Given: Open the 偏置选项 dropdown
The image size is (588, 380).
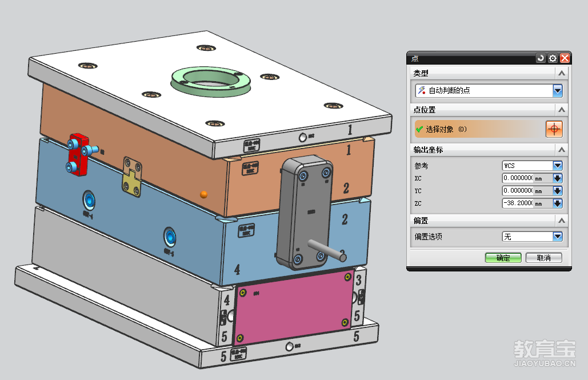Looking at the screenshot, I should pyautogui.click(x=558, y=237).
